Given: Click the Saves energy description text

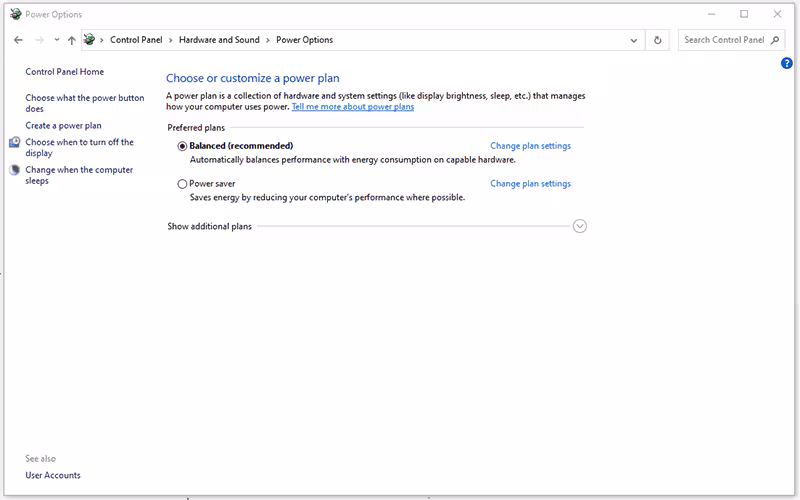Looking at the screenshot, I should (x=327, y=197).
